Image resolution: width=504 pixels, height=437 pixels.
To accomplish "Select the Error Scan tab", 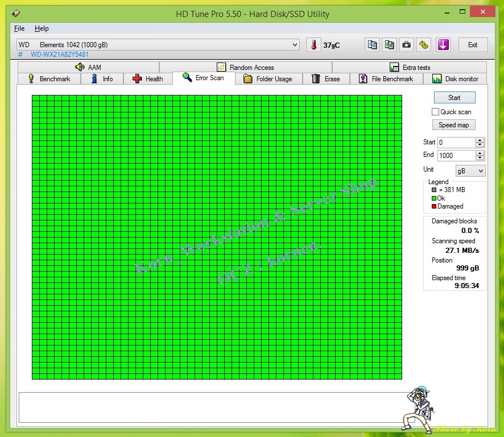I will pyautogui.click(x=204, y=78).
